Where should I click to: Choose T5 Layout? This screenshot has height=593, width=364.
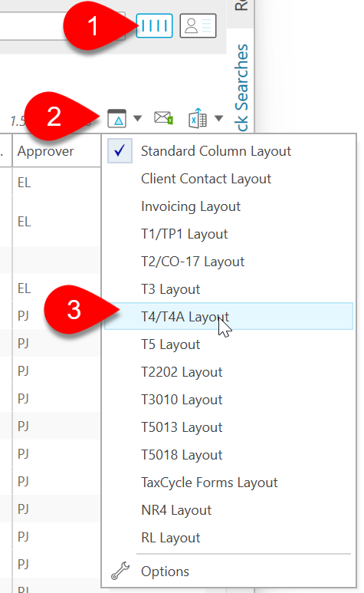[x=229, y=344]
